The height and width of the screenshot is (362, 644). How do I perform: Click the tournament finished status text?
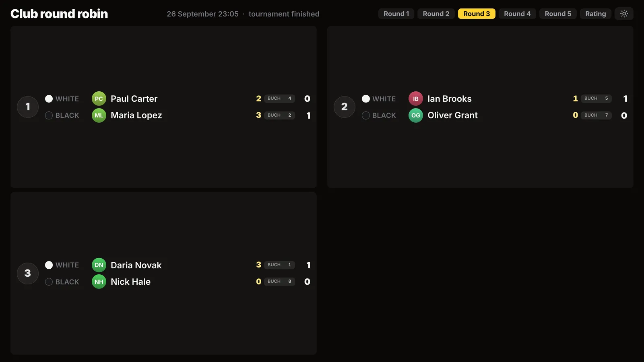tap(284, 14)
